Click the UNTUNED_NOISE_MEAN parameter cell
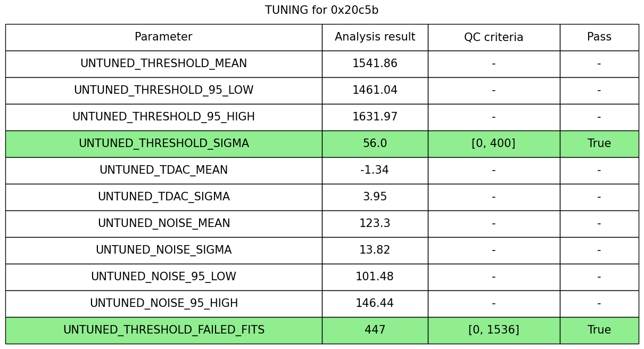644x349 pixels. coord(163,224)
